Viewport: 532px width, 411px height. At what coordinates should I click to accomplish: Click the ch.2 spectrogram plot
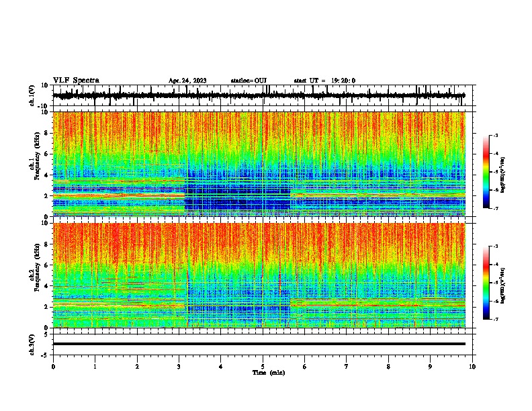point(259,275)
